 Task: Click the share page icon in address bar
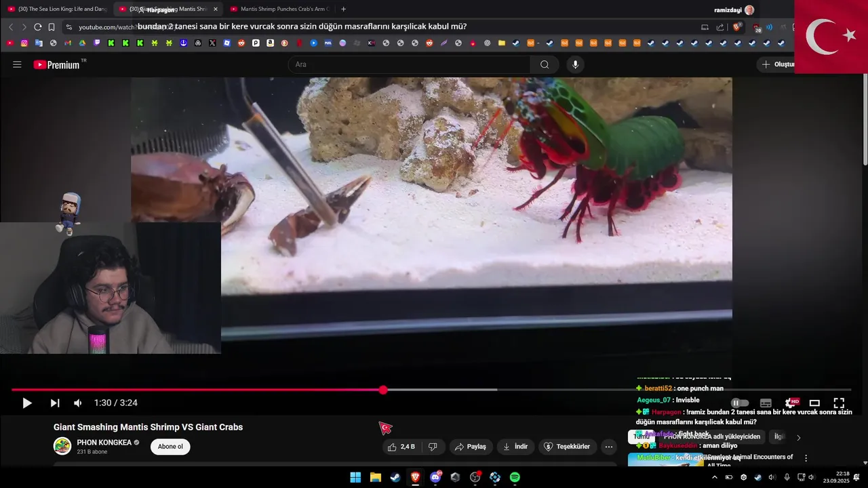coord(720,27)
